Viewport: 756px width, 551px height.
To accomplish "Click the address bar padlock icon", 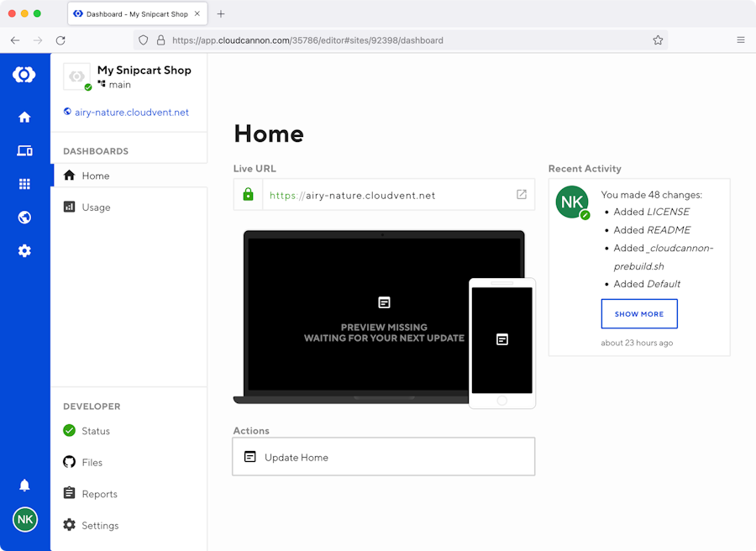I will coord(161,40).
